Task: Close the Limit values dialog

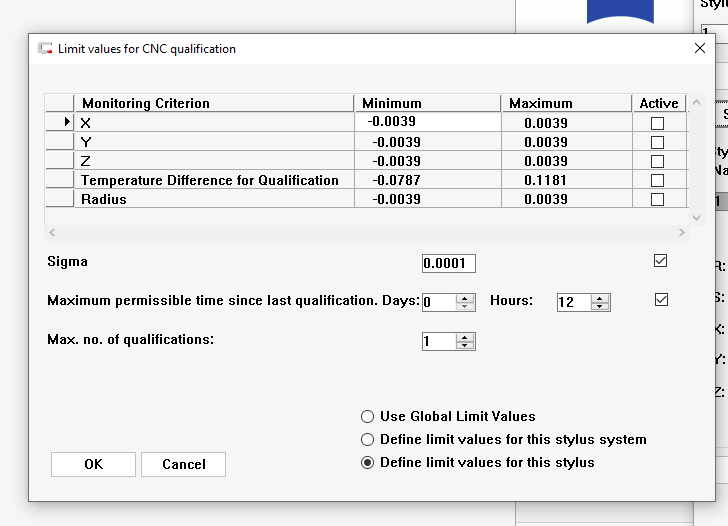Action: coord(699,48)
